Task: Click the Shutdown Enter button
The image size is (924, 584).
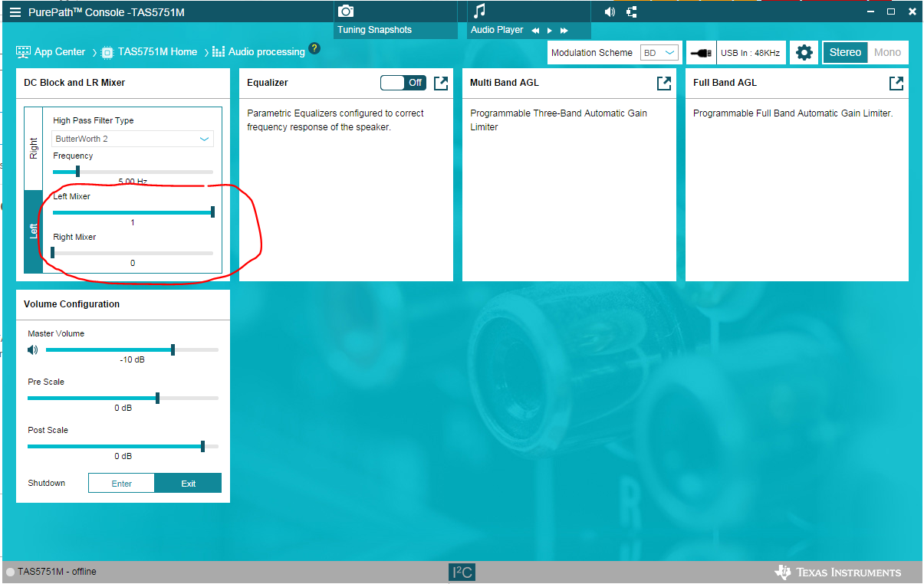Action: (x=122, y=483)
